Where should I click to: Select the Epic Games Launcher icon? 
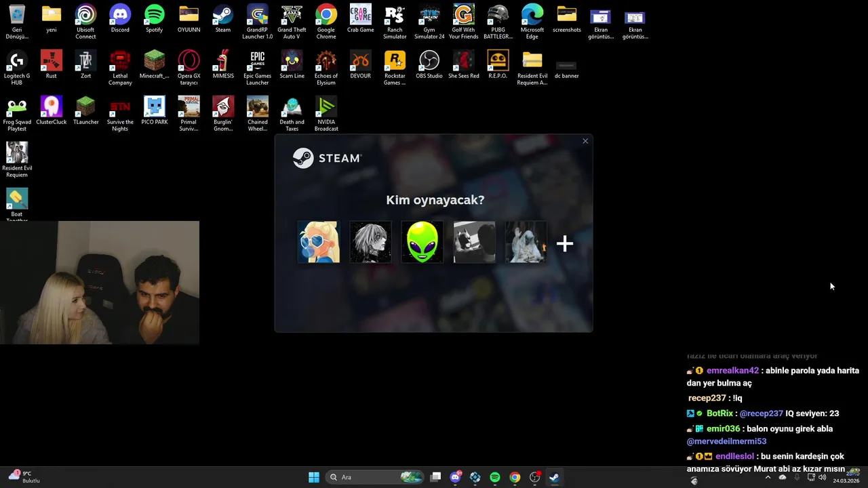(258, 68)
